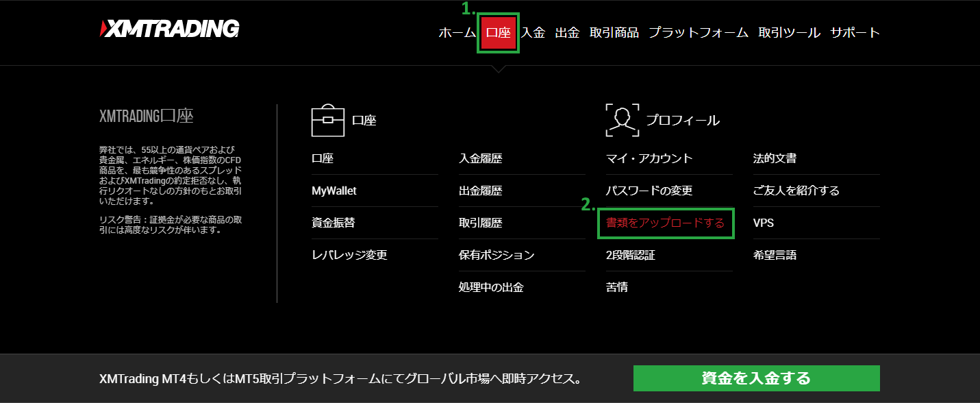The height and width of the screenshot is (403, 980).
Task: Click the XMTrading logo
Action: [x=169, y=29]
